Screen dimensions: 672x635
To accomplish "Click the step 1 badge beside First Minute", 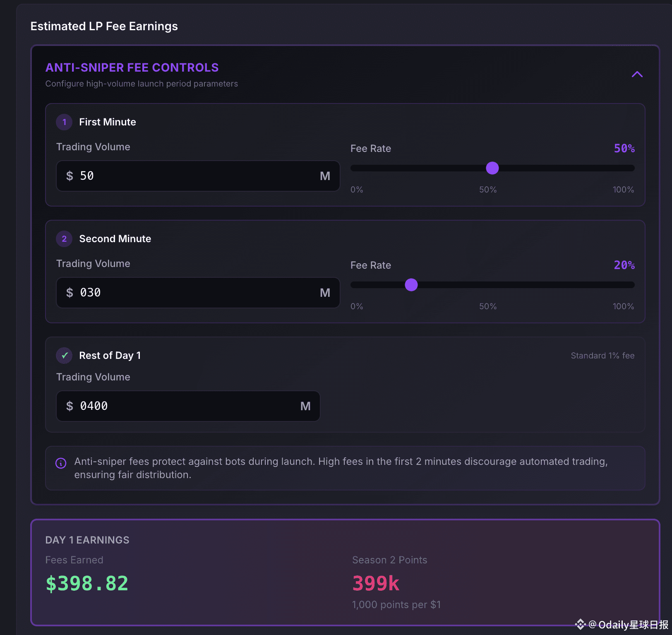I will pyautogui.click(x=64, y=122).
